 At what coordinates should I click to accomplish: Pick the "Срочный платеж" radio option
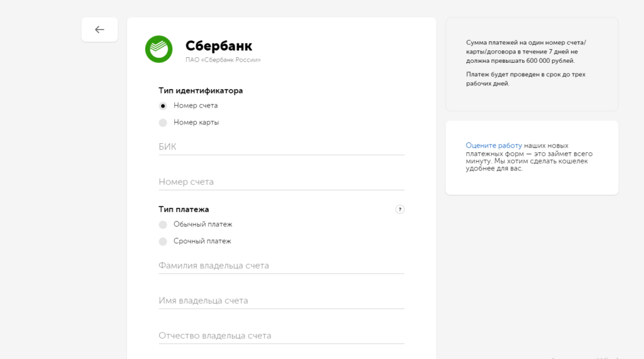163,241
